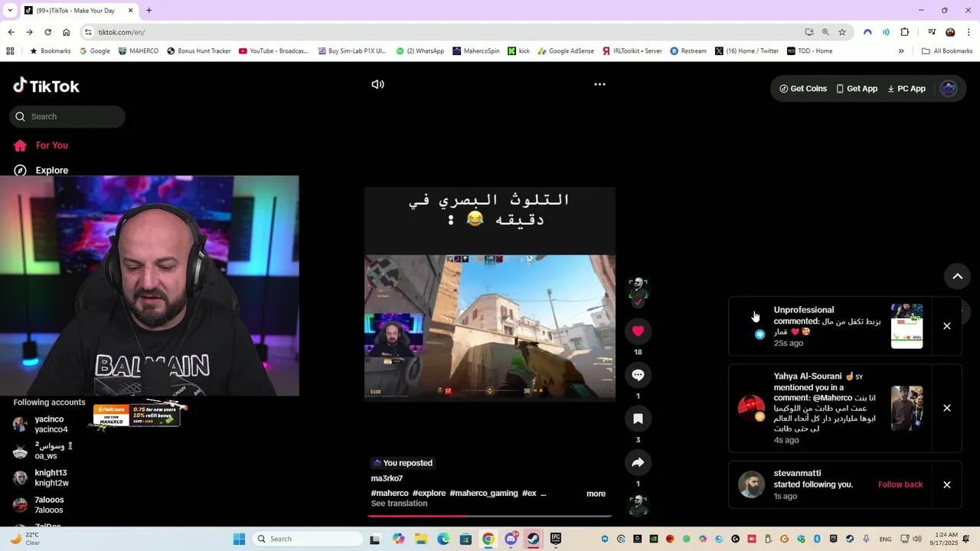Open stevanmatti's profile picture
980x551 pixels.
(x=751, y=484)
